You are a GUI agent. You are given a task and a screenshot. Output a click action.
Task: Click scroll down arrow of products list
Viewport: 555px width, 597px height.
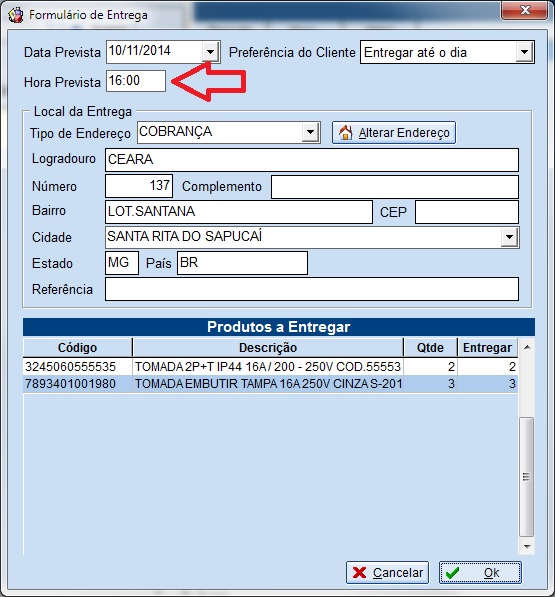pyautogui.click(x=527, y=547)
